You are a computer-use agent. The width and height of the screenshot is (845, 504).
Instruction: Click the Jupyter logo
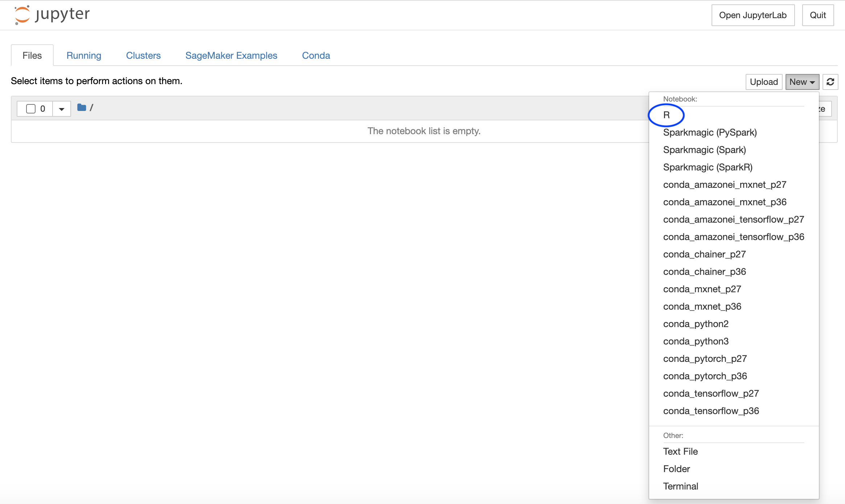pyautogui.click(x=51, y=15)
